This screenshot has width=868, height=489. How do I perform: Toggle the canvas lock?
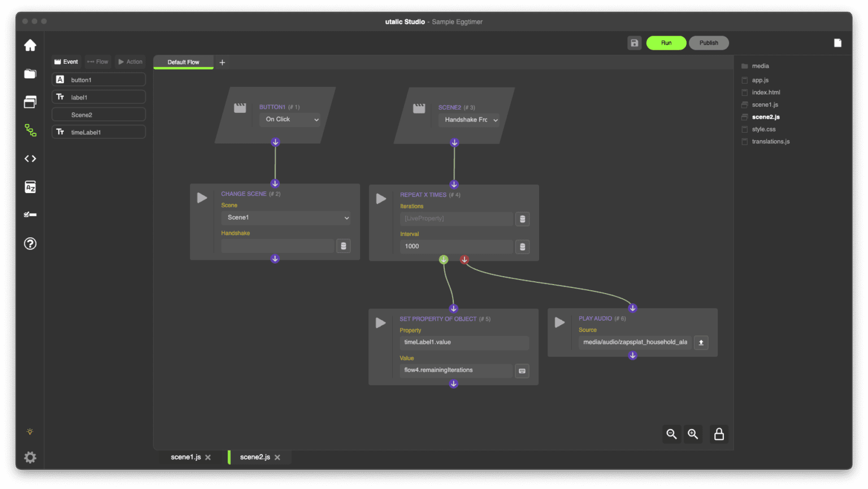718,434
